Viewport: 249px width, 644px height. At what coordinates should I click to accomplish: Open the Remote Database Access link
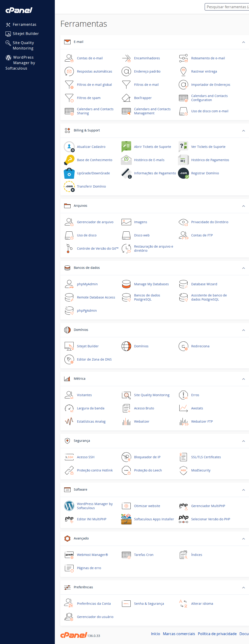[96, 297]
